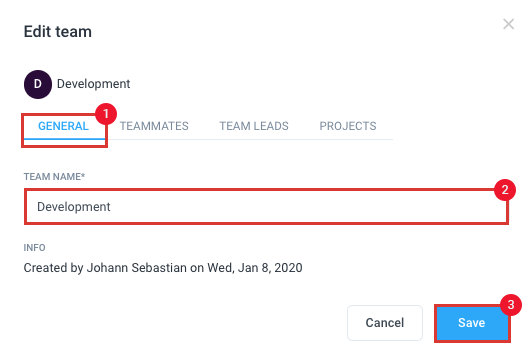Viewport: 532px width, 361px height.
Task: Open the Teammates tab
Action: tap(154, 126)
